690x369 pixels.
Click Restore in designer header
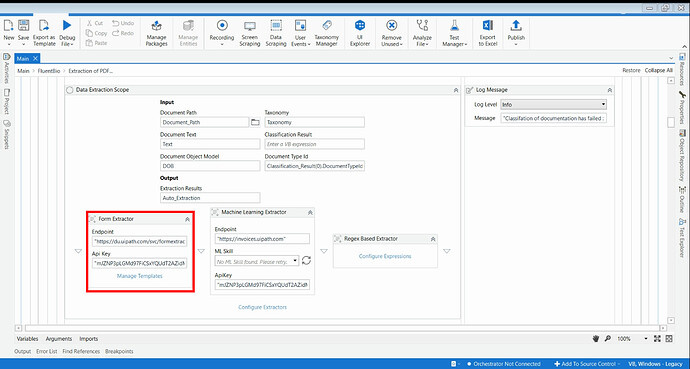click(631, 70)
